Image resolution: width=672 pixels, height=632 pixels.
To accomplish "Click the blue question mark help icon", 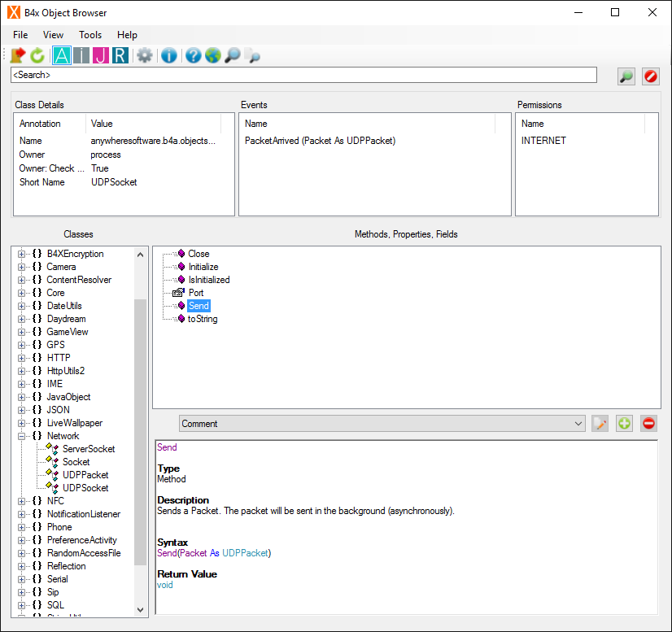I will [x=194, y=55].
